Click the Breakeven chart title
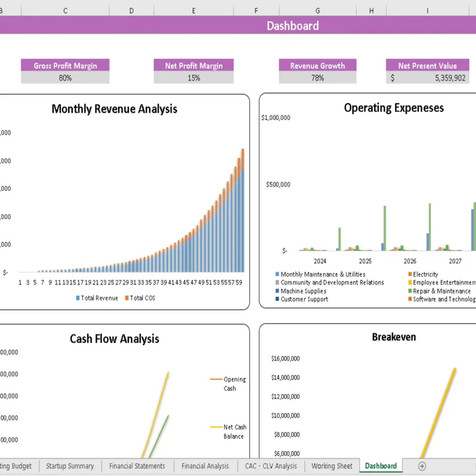Image resolution: width=476 pixels, height=476 pixels. (x=394, y=337)
